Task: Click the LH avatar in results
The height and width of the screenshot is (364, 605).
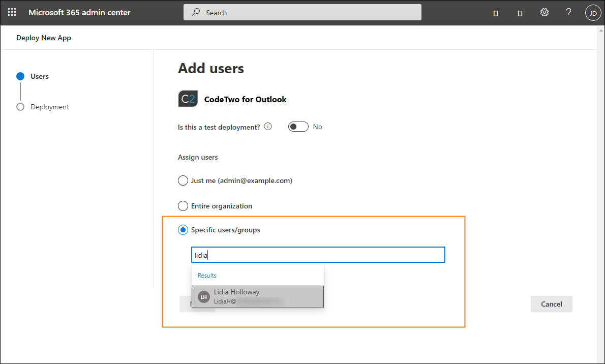Action: 203,297
